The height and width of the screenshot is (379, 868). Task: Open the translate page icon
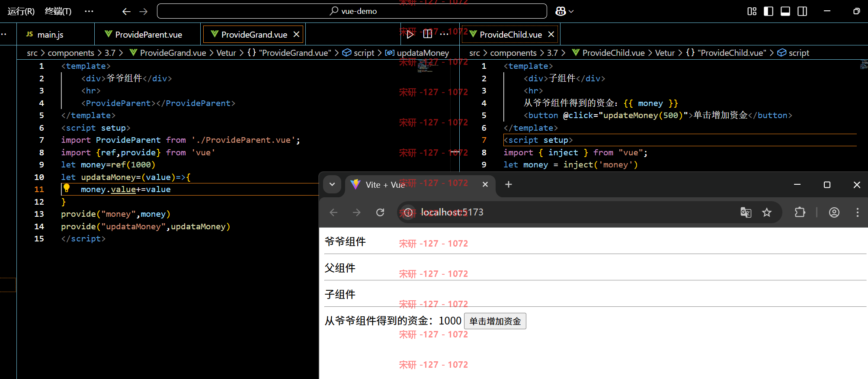point(746,212)
